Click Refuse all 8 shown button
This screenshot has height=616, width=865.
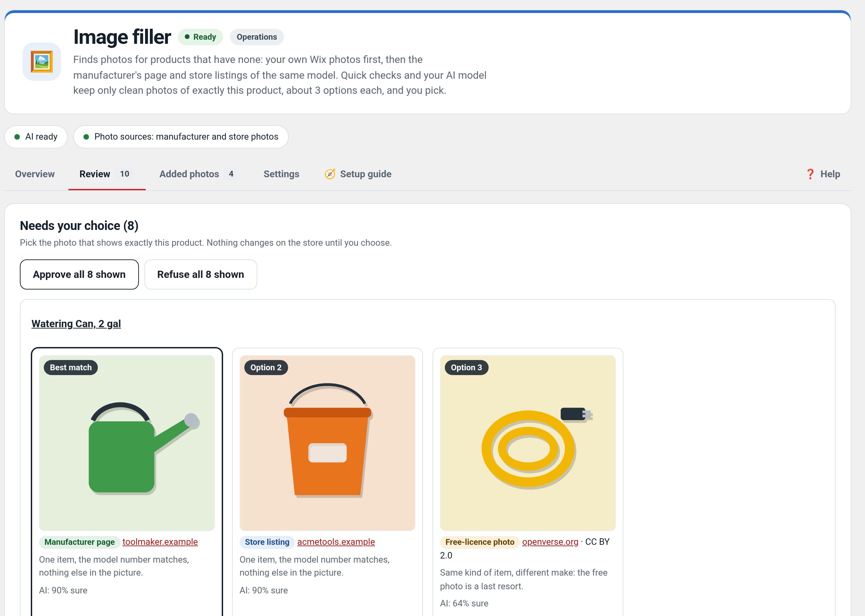click(201, 274)
